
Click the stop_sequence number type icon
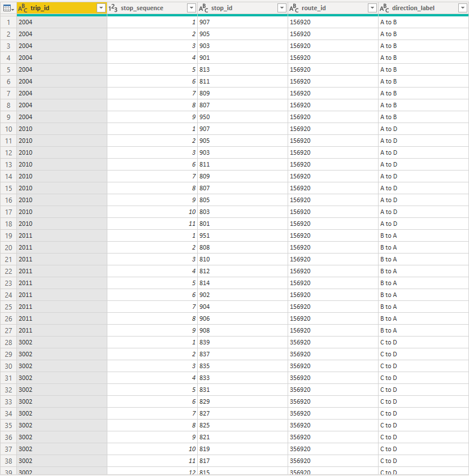[113, 8]
